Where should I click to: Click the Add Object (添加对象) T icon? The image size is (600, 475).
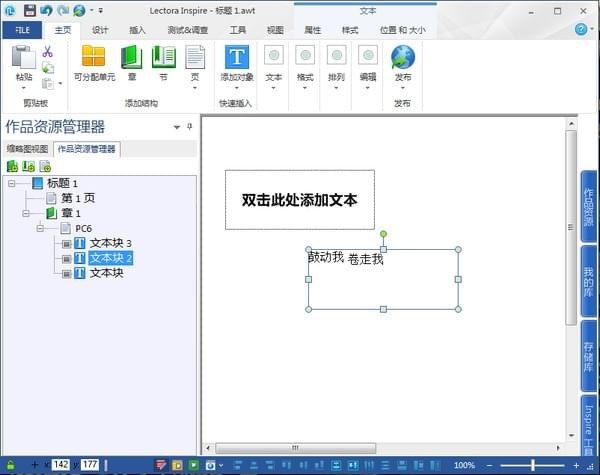click(236, 57)
